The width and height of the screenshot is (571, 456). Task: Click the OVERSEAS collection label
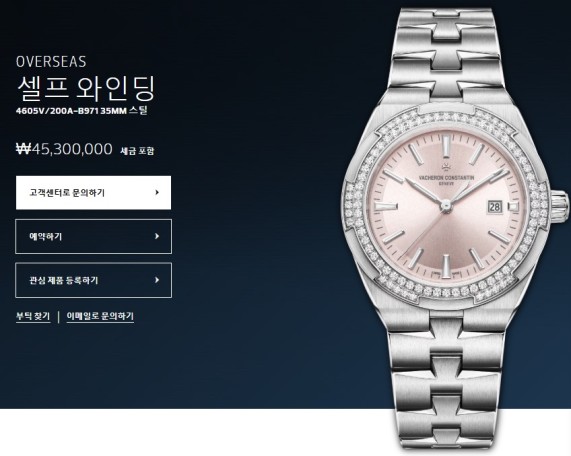point(51,62)
